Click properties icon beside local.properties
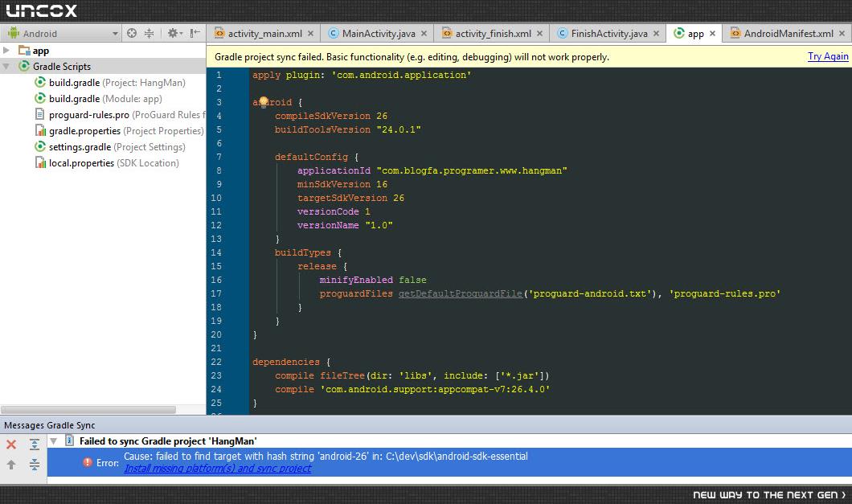This screenshot has height=504, width=852. (40, 162)
